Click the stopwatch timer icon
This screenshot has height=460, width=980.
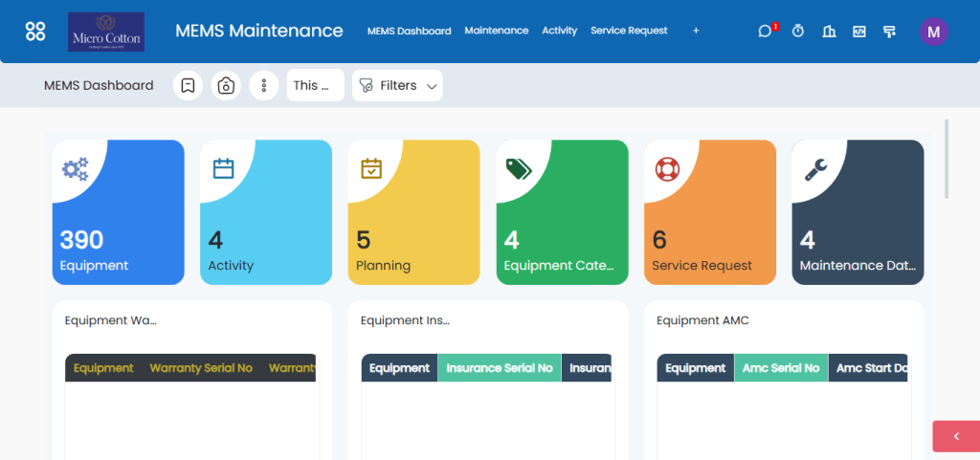(x=798, y=32)
